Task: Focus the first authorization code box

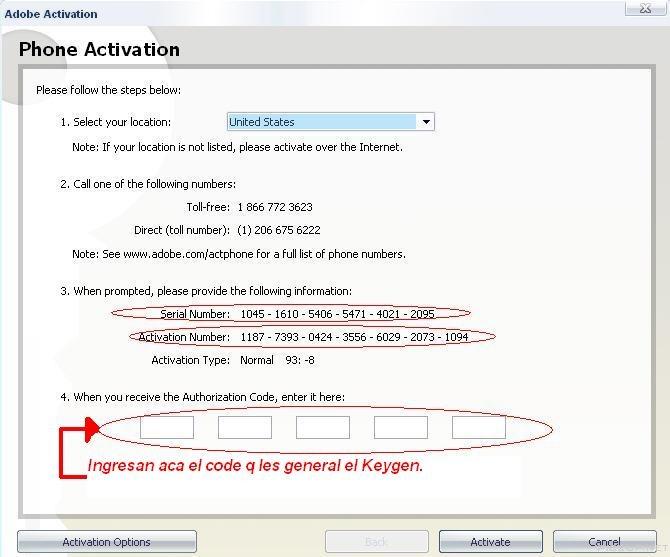Action: coord(167,427)
